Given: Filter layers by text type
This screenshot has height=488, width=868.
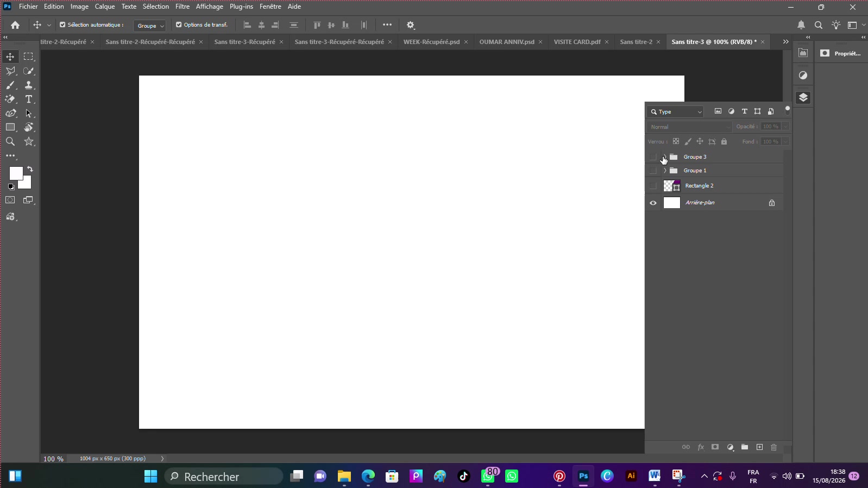Looking at the screenshot, I should (x=745, y=111).
